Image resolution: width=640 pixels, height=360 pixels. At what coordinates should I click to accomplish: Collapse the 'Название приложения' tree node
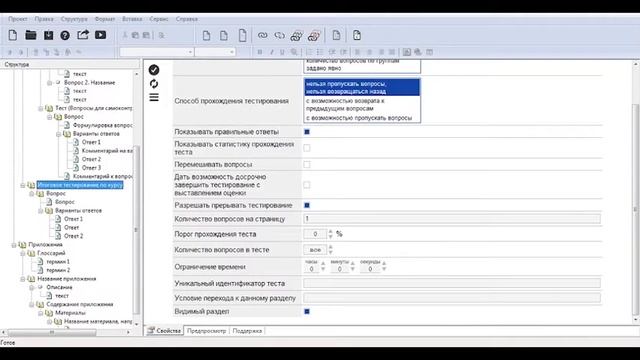click(23, 279)
